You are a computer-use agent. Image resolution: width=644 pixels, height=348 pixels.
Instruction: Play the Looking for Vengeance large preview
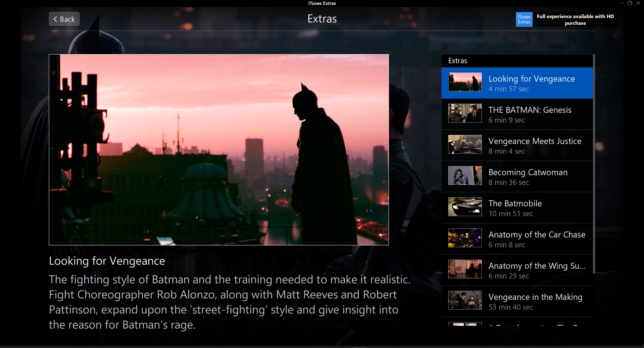(x=219, y=150)
